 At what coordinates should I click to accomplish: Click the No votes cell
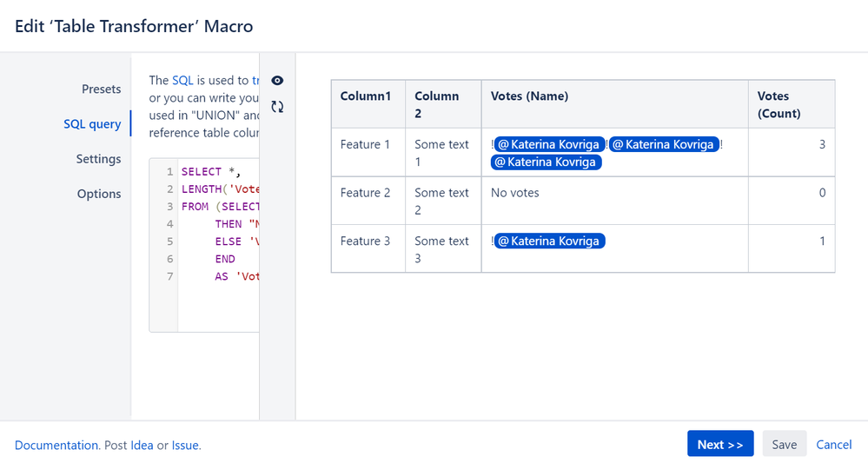point(515,193)
